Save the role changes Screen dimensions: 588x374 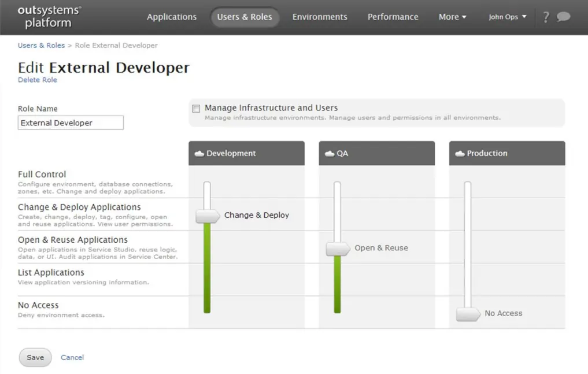coord(35,357)
